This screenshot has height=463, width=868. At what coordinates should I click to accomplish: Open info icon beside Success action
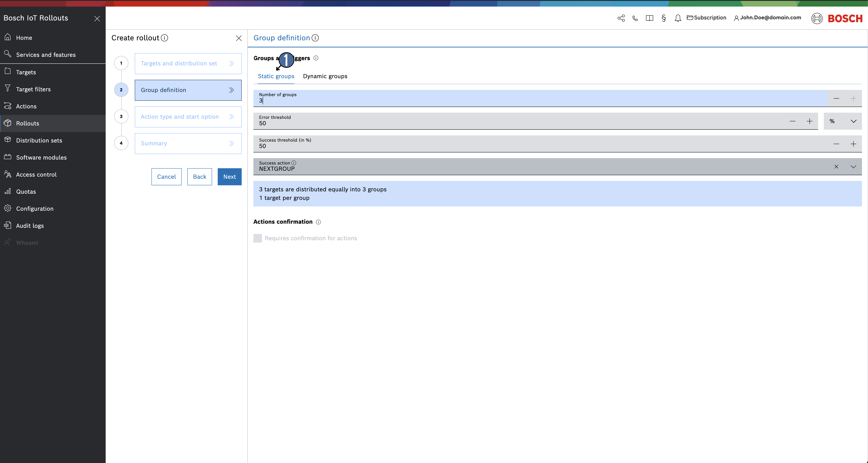(x=294, y=163)
